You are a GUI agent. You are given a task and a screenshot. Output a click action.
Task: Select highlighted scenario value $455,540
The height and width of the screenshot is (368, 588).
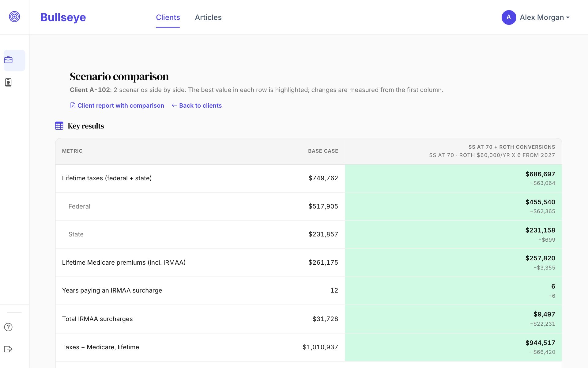coord(540,202)
